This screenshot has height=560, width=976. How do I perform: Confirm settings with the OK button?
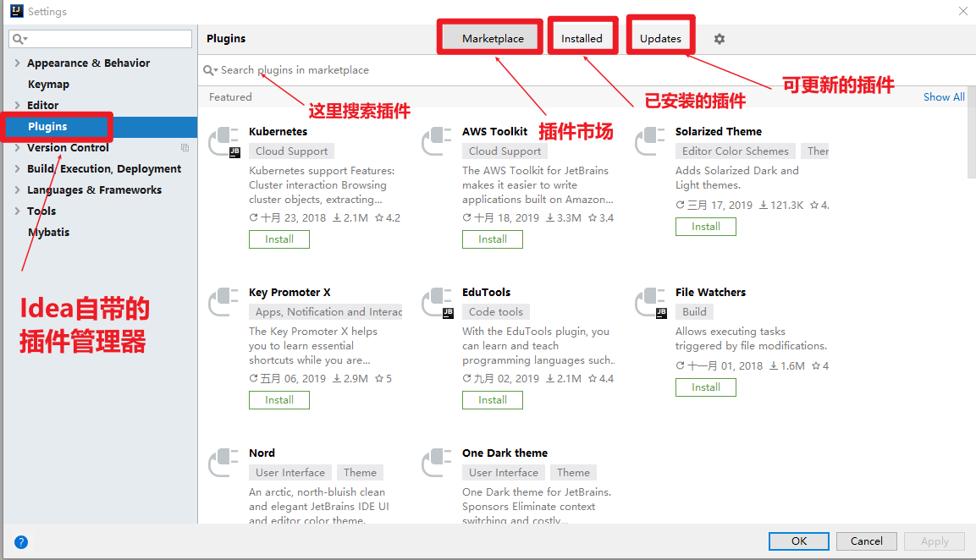click(x=798, y=541)
